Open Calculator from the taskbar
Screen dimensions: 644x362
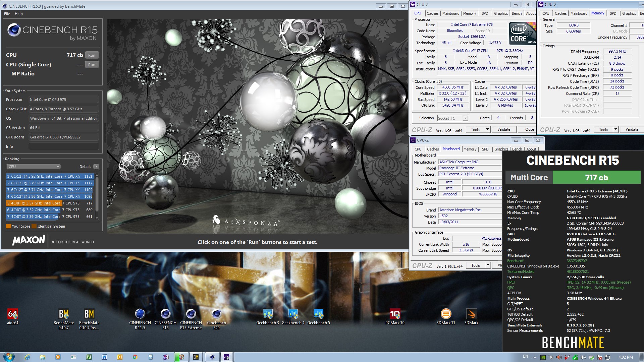point(151,357)
